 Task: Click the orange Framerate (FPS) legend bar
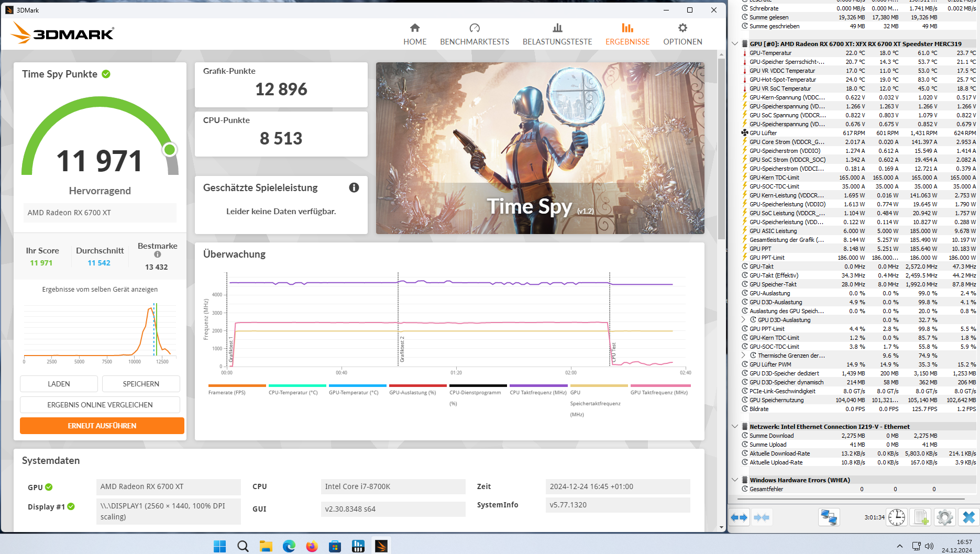(237, 386)
